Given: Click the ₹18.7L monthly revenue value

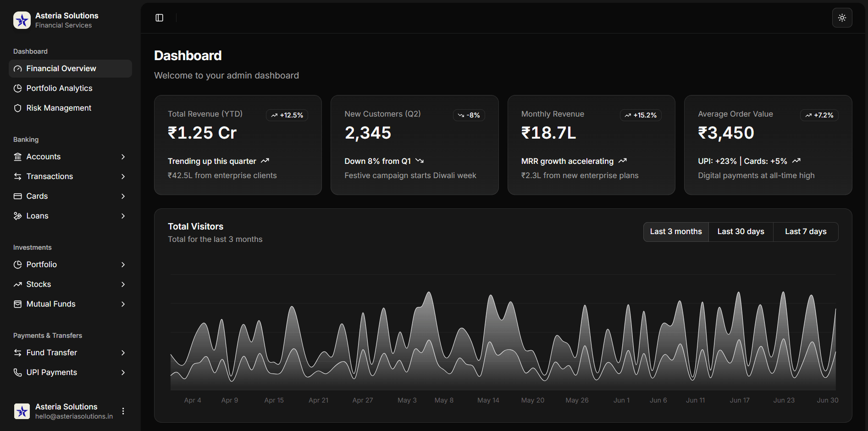Looking at the screenshot, I should pyautogui.click(x=548, y=133).
